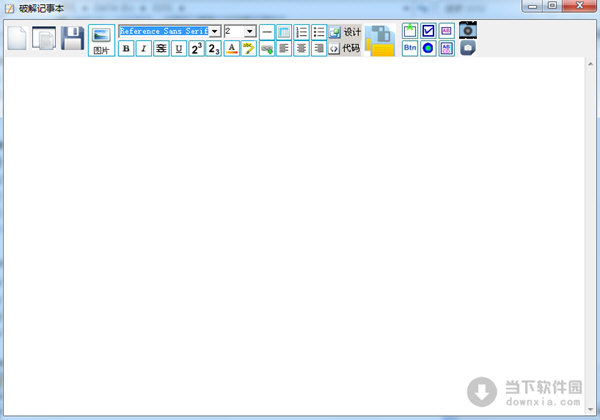This screenshot has width=600, height=420.
Task: Open the font name dropdown
Action: pos(215,32)
